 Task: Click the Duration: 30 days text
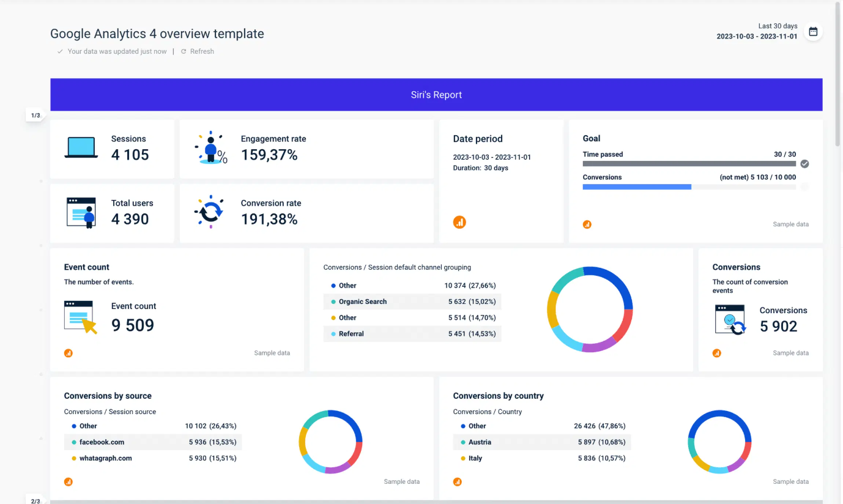point(481,168)
